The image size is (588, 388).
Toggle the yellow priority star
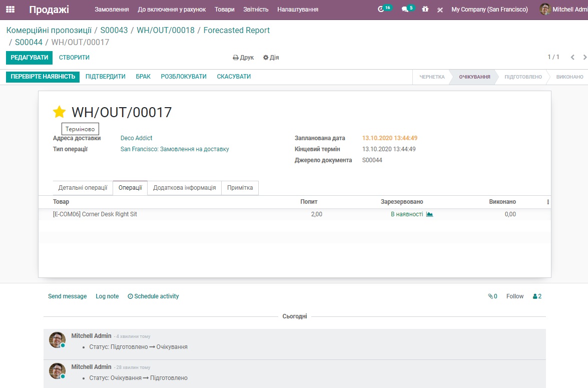[x=60, y=112]
